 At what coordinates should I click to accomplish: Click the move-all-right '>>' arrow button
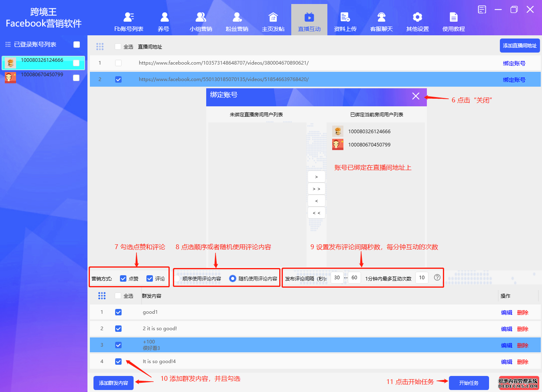317,189
